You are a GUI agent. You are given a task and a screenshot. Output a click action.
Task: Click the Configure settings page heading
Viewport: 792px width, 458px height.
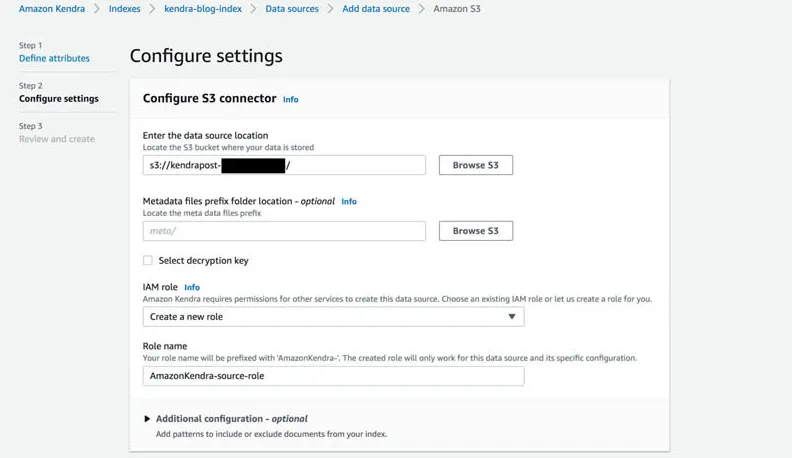coord(206,56)
